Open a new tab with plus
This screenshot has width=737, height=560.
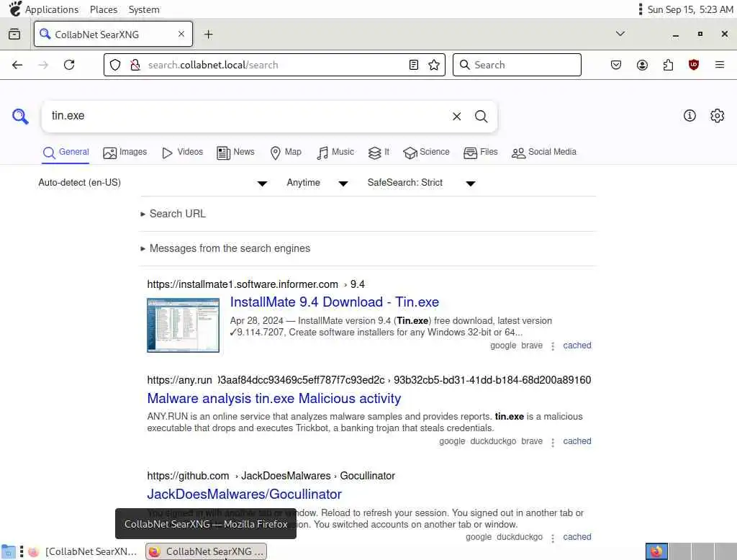click(208, 35)
